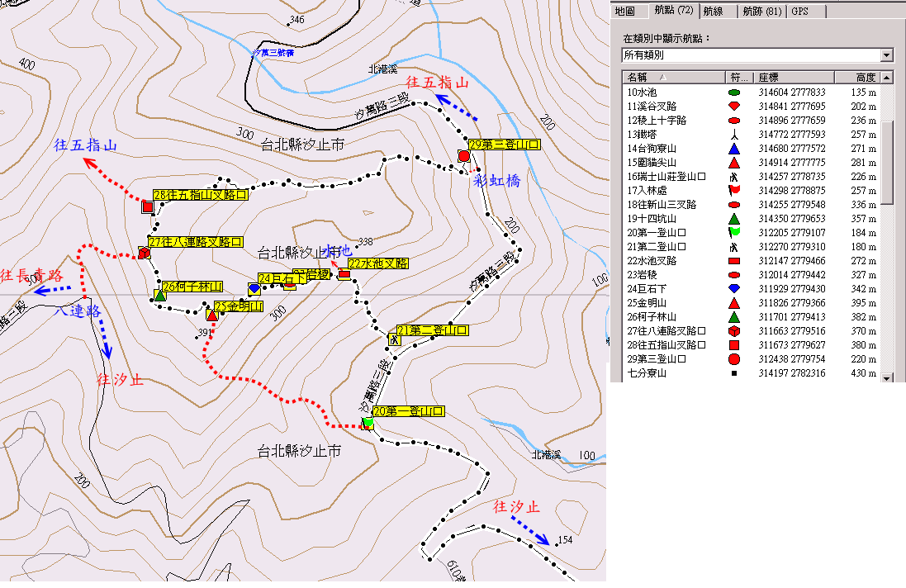Select the green flag marker 20第一登山口 on the map
Viewport: 906px width, 588px height.
368,423
